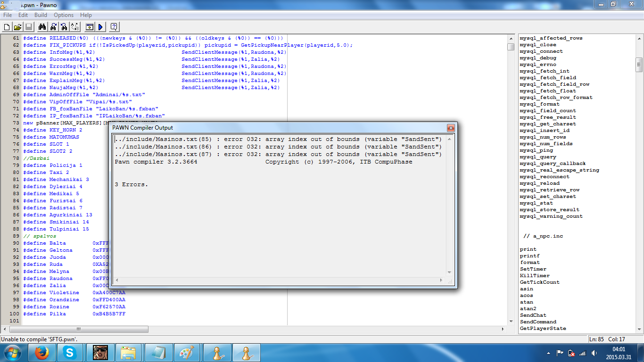This screenshot has width=644, height=362.
Task: Click the Find Next binoculars icon
Action: click(53, 27)
